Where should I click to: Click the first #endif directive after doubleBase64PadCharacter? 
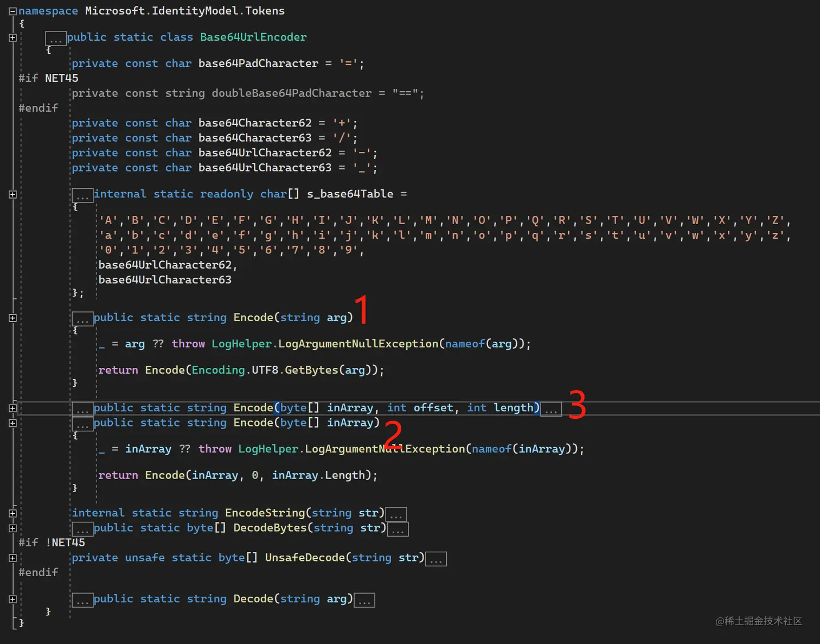pyautogui.click(x=39, y=108)
